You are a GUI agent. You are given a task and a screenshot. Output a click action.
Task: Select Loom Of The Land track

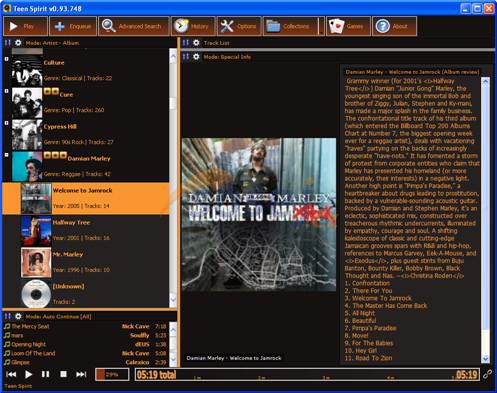pyautogui.click(x=85, y=353)
